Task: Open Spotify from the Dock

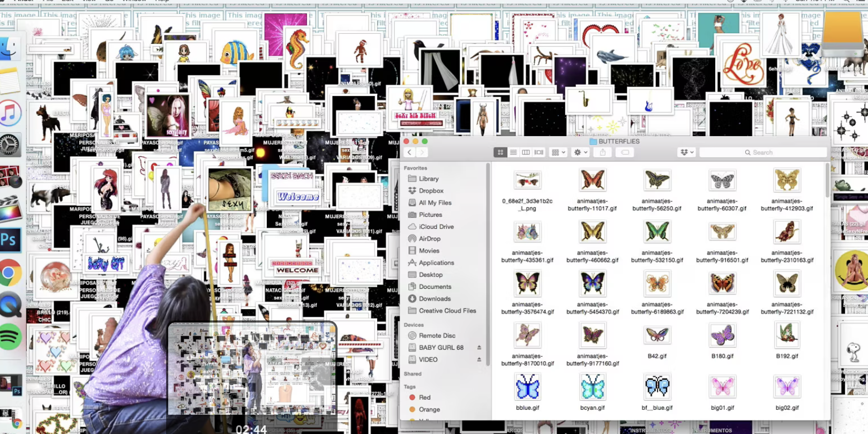Action: (10, 337)
